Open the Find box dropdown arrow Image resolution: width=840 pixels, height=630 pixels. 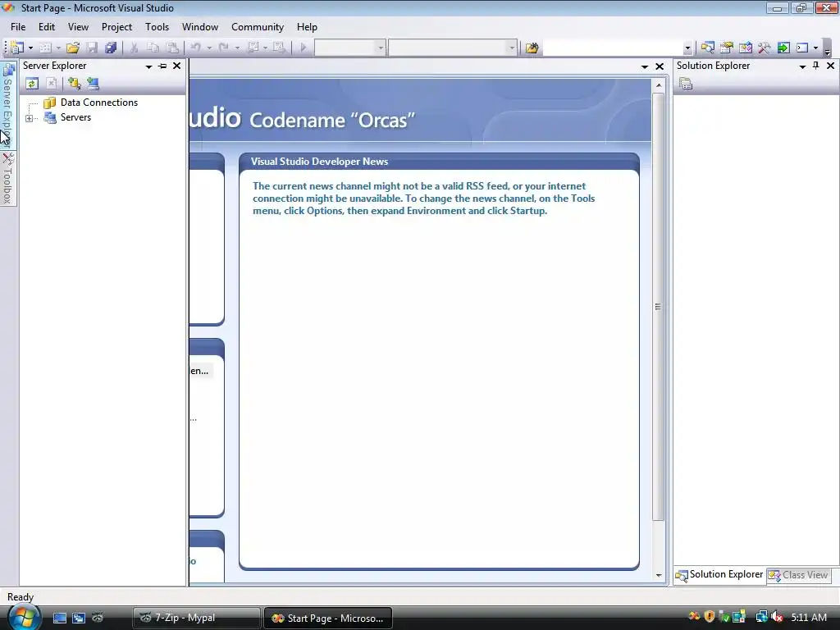(687, 48)
